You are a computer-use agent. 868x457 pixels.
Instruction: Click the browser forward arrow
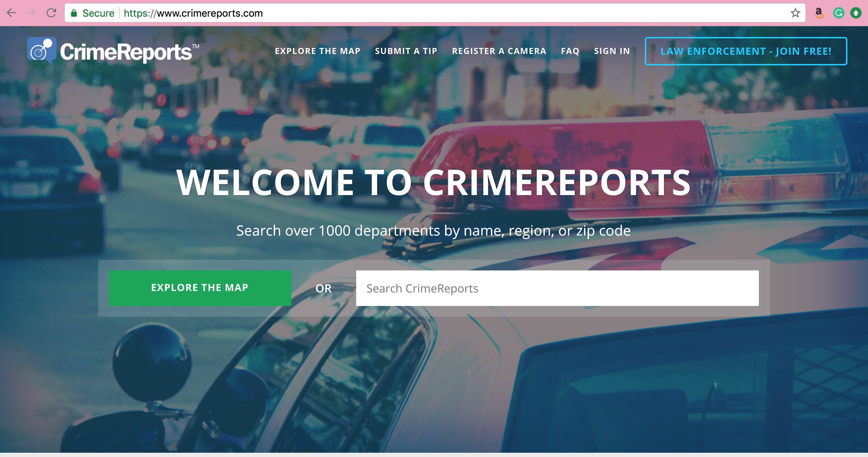[x=32, y=13]
